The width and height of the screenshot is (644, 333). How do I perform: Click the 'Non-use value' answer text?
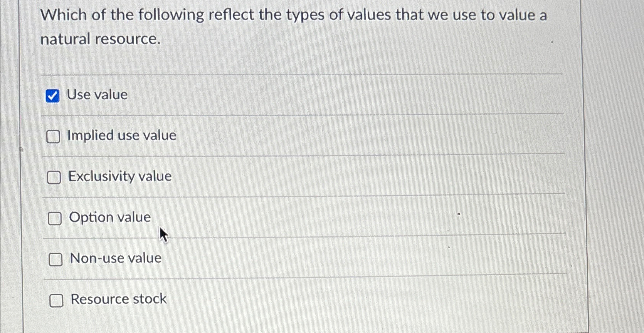(115, 258)
